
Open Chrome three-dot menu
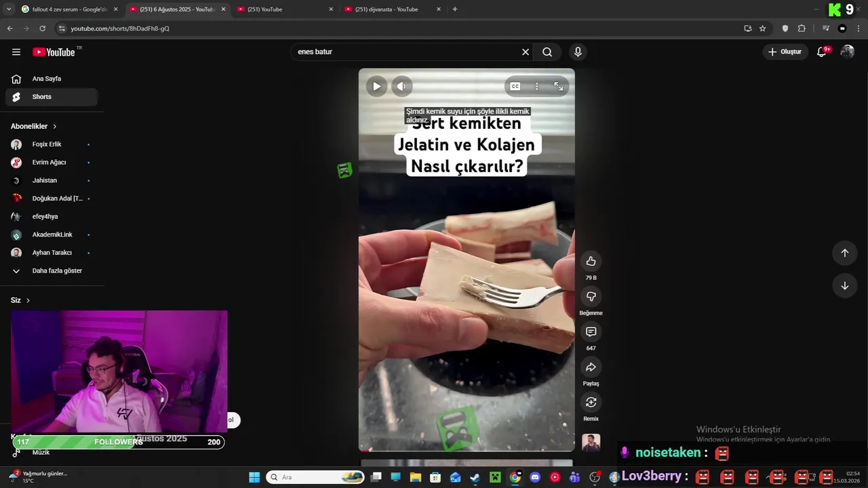pyautogui.click(x=859, y=28)
